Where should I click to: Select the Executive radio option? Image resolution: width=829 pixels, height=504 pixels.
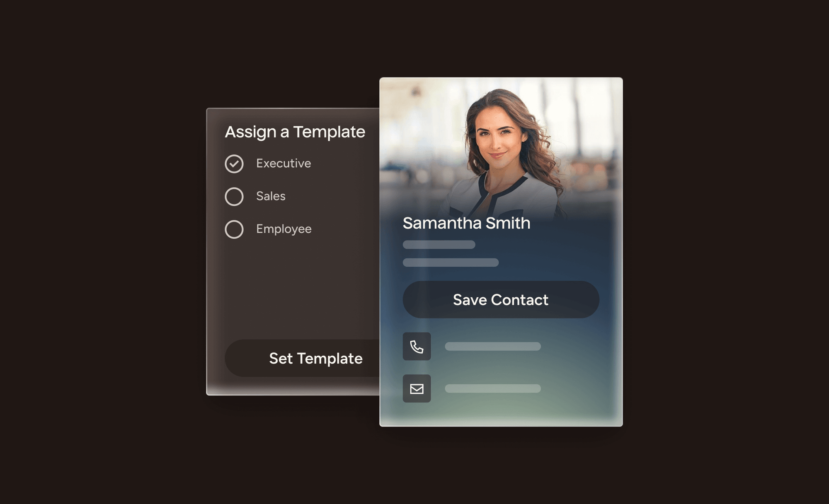click(x=234, y=164)
